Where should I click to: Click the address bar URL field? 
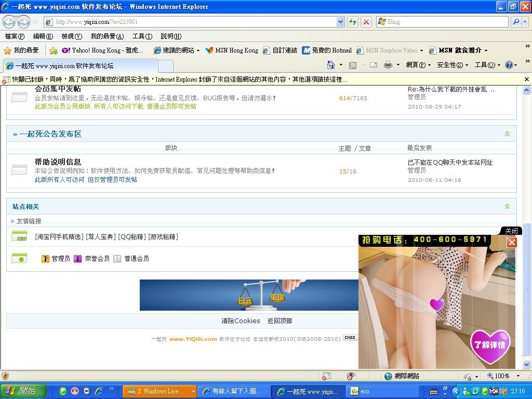192,22
